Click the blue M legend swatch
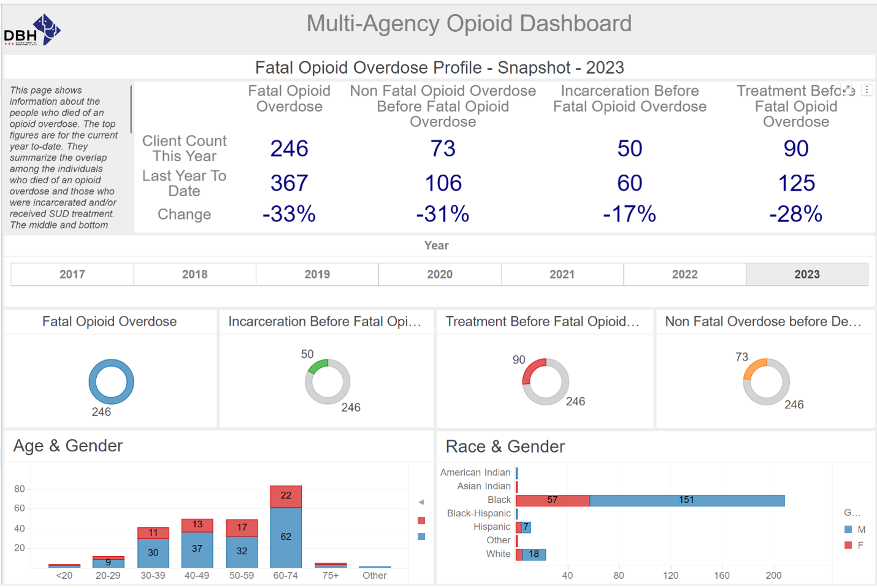 (849, 529)
